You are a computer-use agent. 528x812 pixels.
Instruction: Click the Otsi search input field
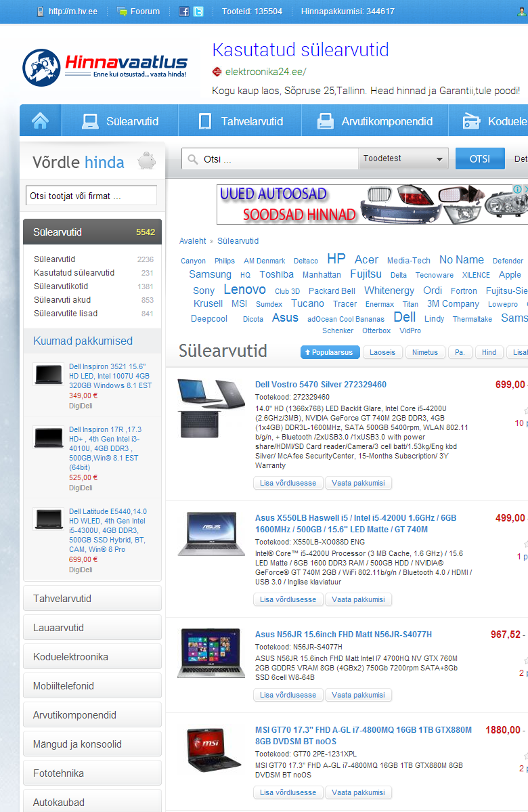coord(269,159)
